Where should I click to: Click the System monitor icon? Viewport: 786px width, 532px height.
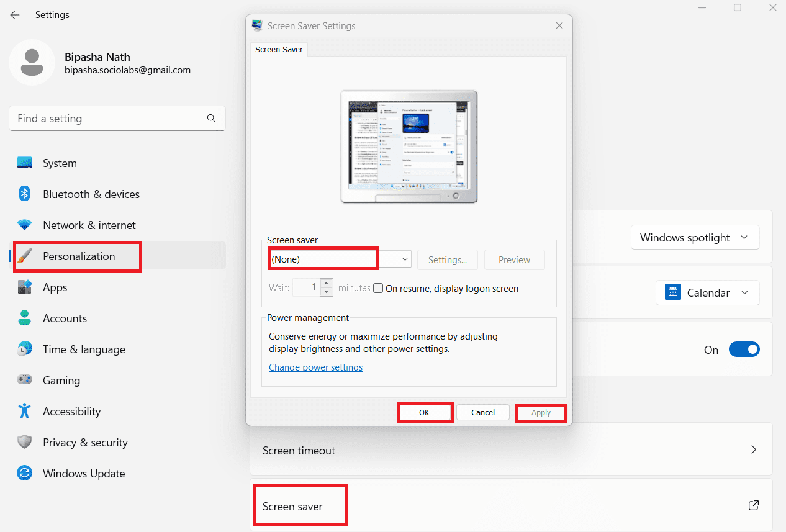point(25,163)
